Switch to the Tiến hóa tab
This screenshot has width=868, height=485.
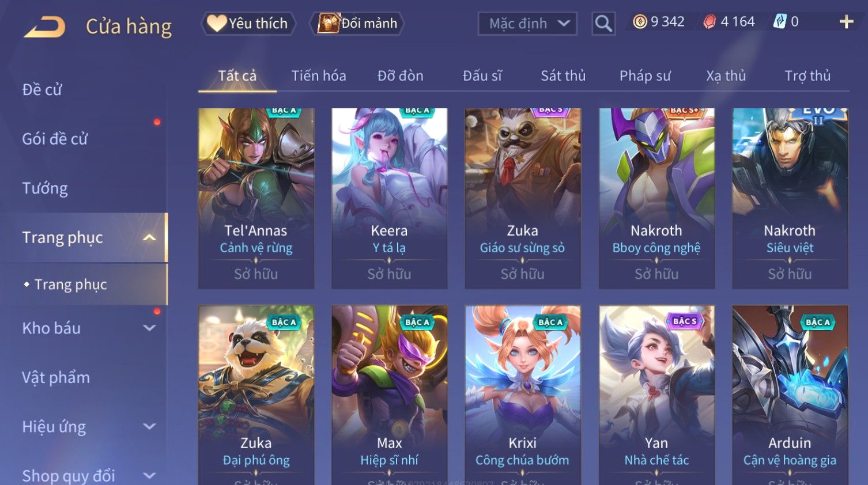[319, 75]
